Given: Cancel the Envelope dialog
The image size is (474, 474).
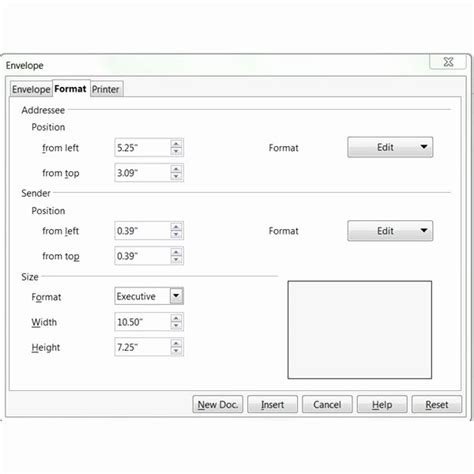Looking at the screenshot, I should 327,405.
